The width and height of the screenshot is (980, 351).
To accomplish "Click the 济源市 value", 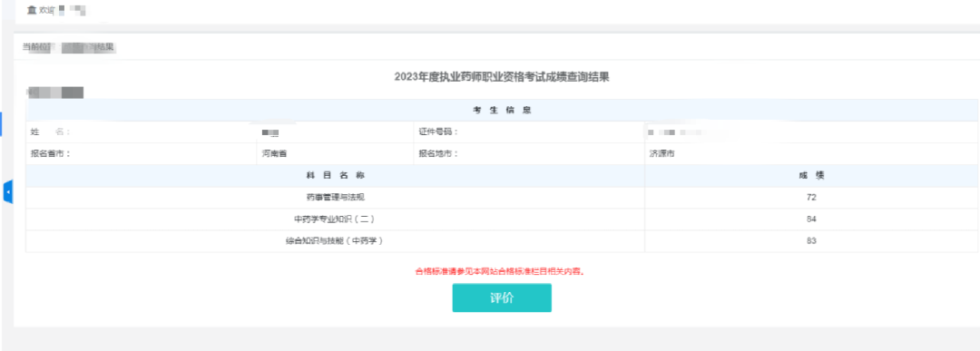I will coord(662,153).
